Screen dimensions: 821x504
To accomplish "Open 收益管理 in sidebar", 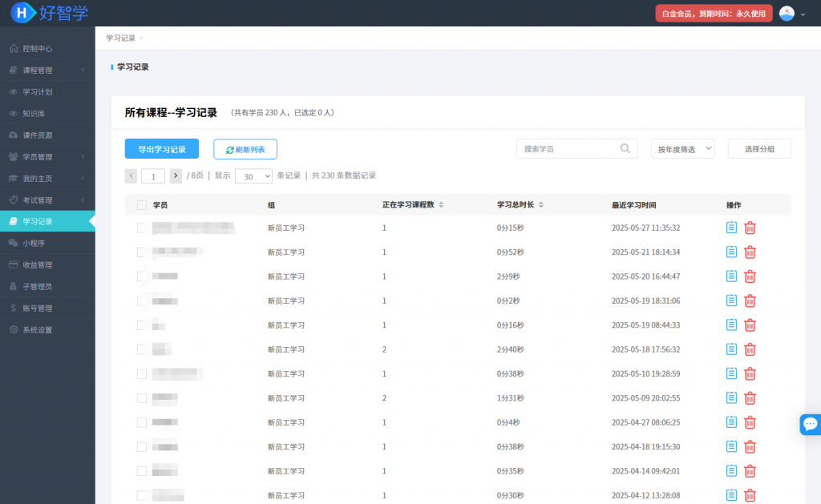I will click(47, 265).
